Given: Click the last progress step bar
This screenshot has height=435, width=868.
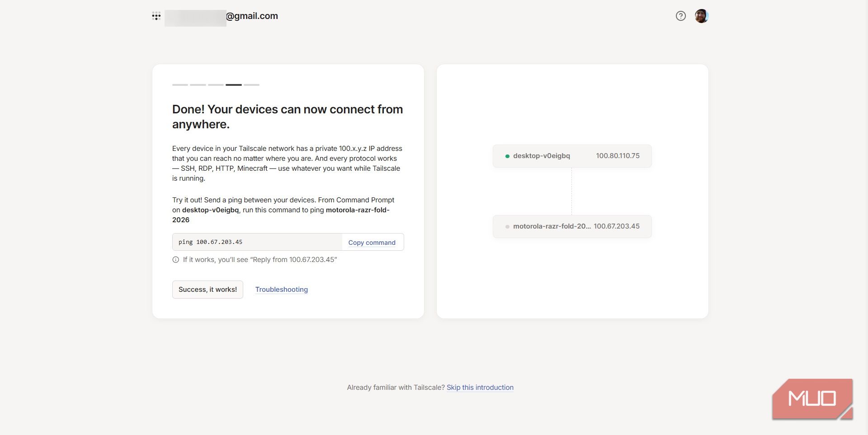Looking at the screenshot, I should click(251, 84).
